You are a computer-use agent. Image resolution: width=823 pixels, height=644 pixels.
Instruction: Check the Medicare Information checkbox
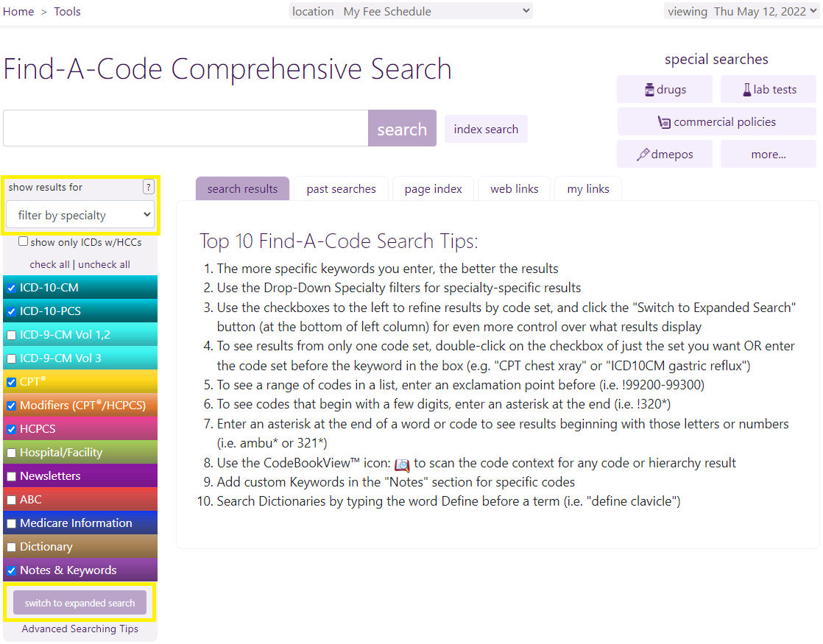point(12,524)
